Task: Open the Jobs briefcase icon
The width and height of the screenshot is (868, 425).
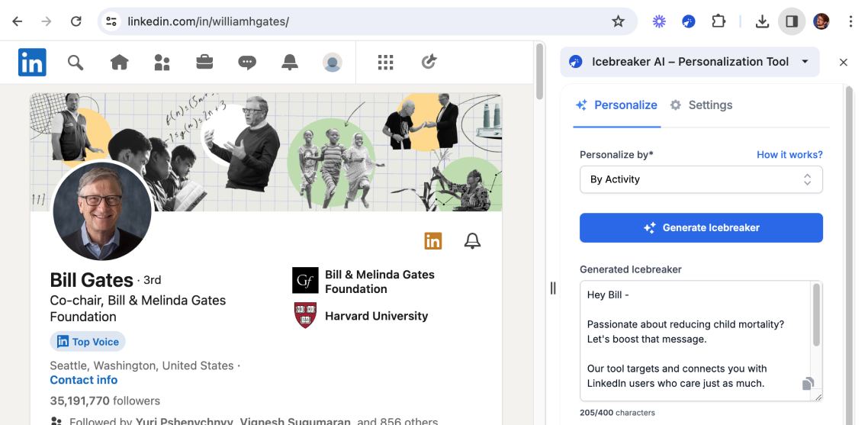Action: 204,63
